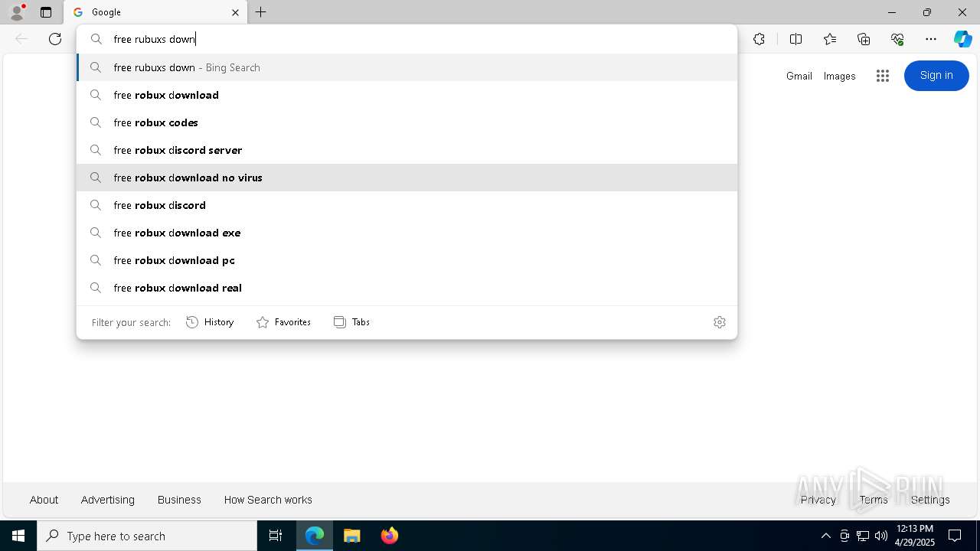Open the Terms footer link

(873, 500)
